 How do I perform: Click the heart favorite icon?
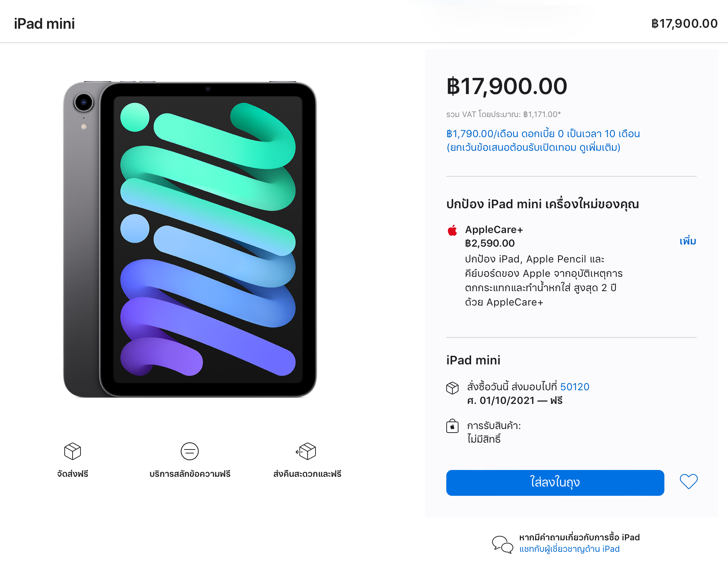tap(688, 482)
